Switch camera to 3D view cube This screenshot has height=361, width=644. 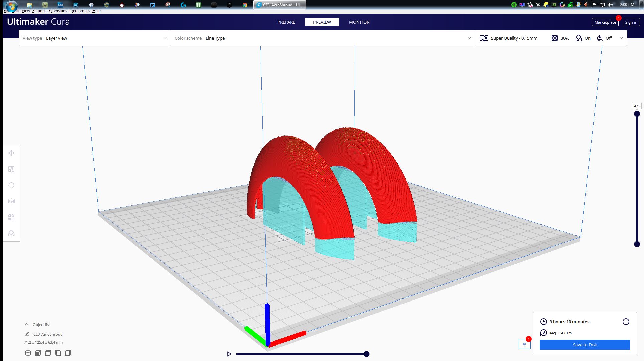tap(28, 353)
